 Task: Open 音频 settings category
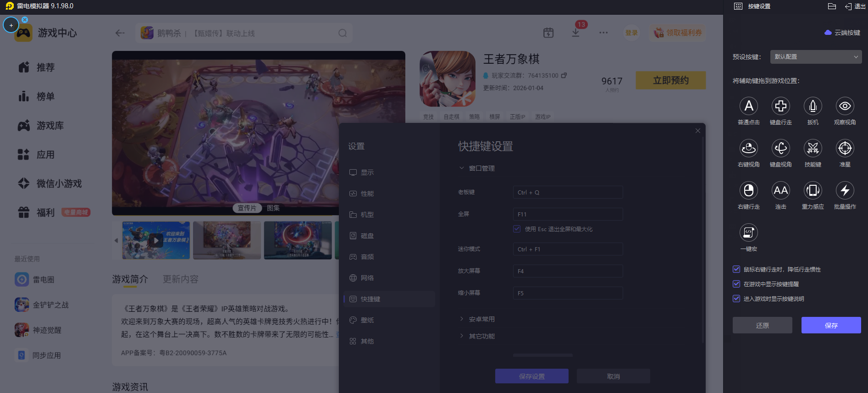coord(389,257)
